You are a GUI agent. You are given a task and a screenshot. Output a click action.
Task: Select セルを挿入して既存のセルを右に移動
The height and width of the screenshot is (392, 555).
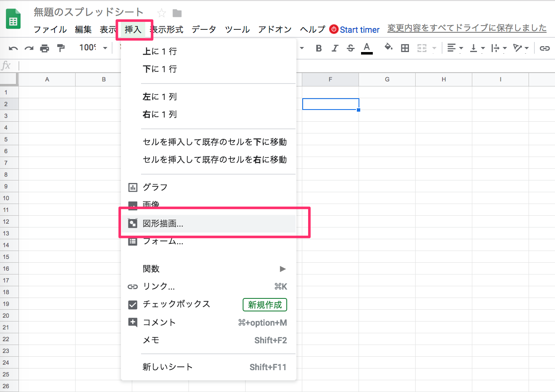click(x=208, y=159)
